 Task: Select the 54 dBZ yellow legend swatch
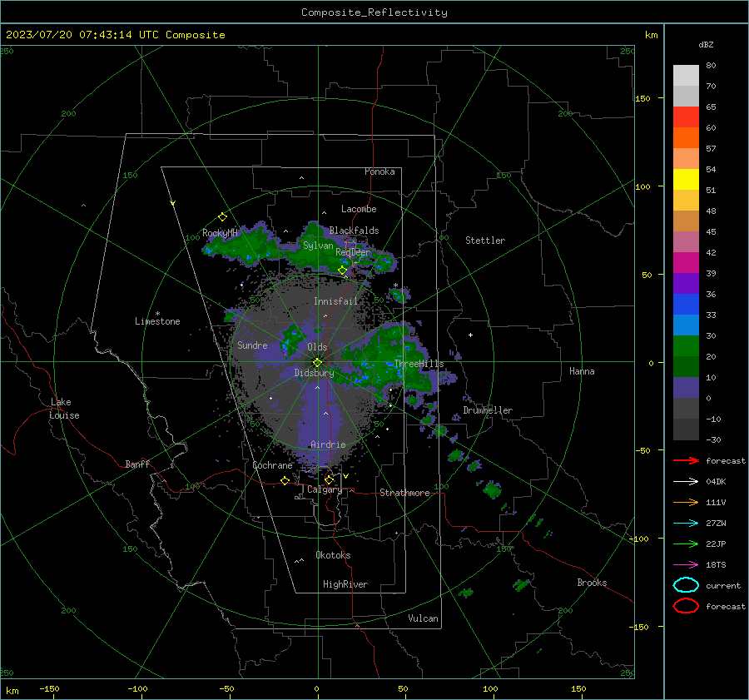pos(686,179)
